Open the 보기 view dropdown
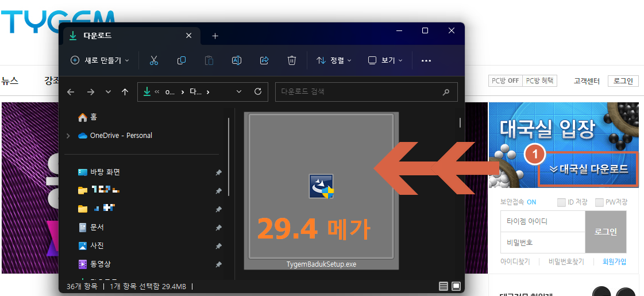 (385, 60)
